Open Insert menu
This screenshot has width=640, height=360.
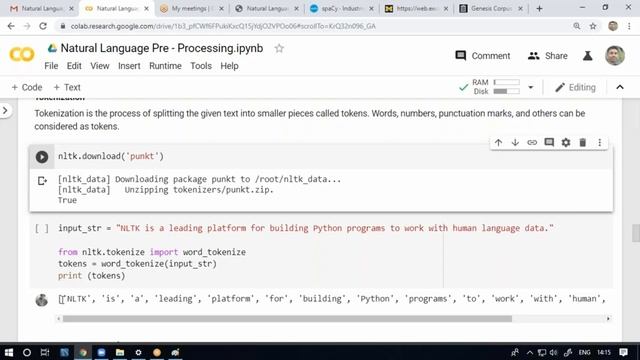[129, 66]
